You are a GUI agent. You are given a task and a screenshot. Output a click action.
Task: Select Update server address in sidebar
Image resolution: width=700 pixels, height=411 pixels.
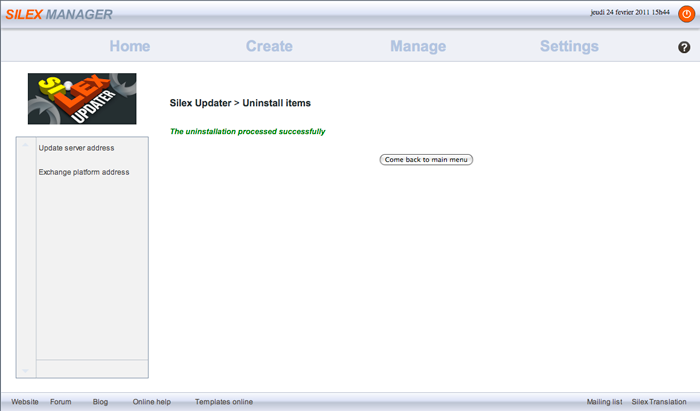(x=76, y=148)
